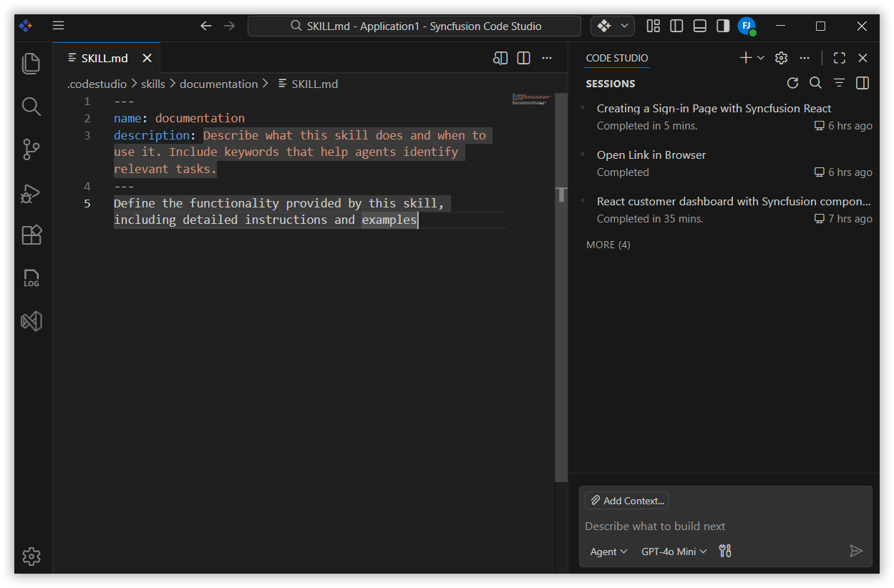Search within Code Studio sessions
Image resolution: width=894 pixels, height=588 pixels.
coord(815,83)
